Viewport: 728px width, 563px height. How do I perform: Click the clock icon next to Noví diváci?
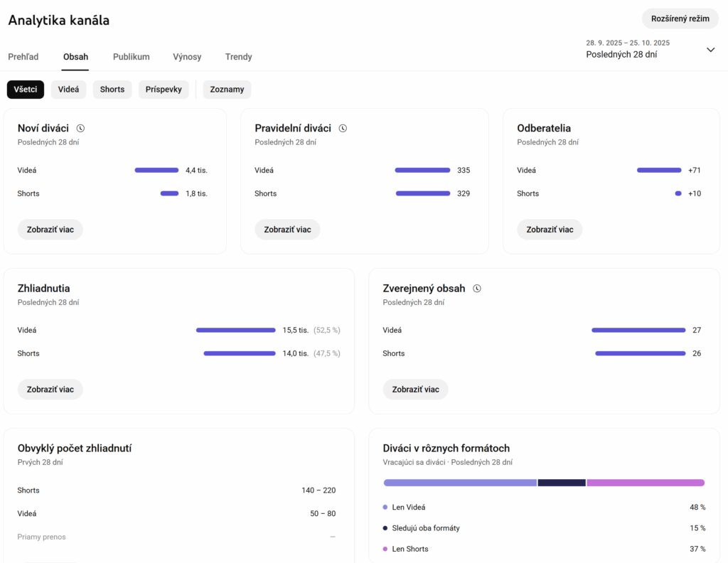[80, 129]
